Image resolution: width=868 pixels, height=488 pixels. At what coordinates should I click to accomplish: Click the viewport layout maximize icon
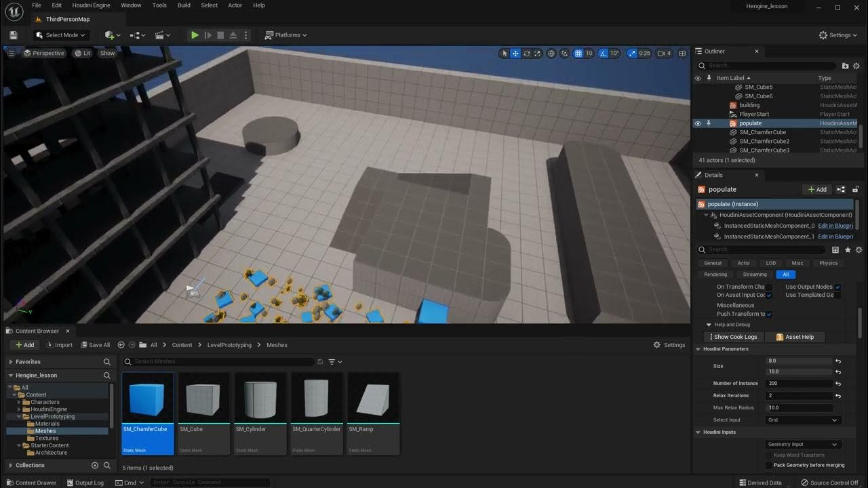tap(682, 54)
